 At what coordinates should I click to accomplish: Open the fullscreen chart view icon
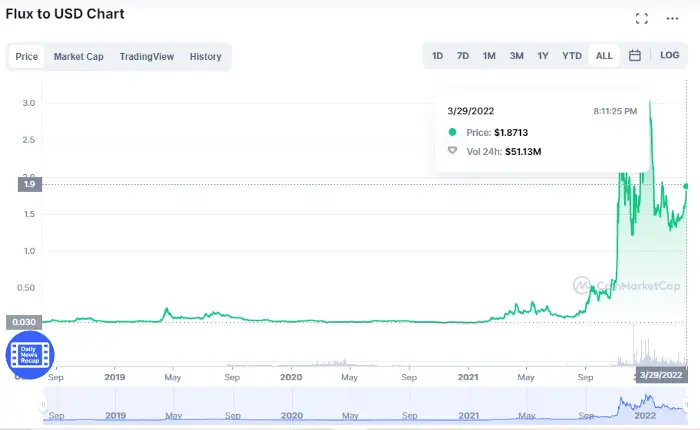pyautogui.click(x=642, y=18)
